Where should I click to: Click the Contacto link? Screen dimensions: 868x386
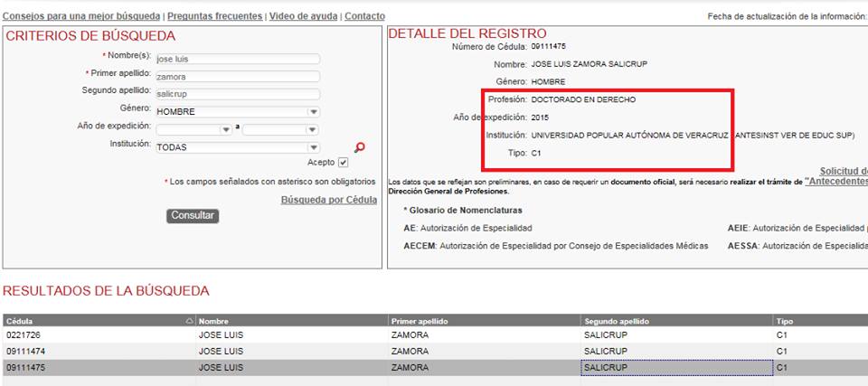pos(364,16)
